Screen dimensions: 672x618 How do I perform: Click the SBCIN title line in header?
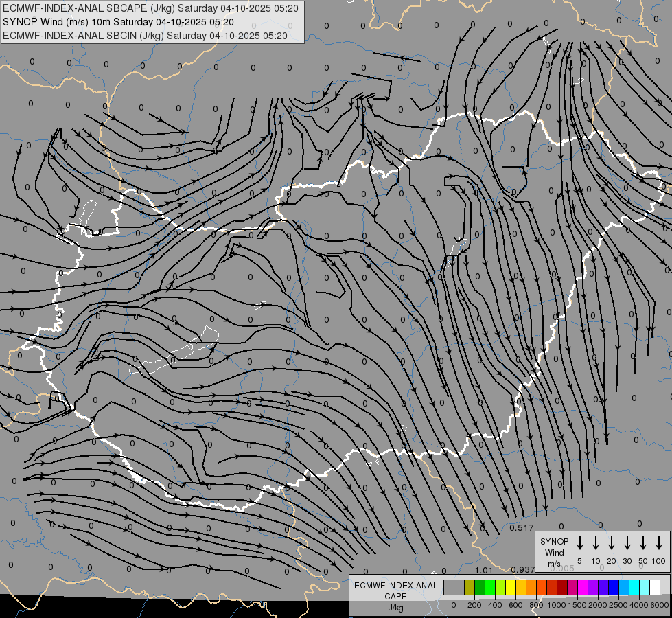click(145, 36)
